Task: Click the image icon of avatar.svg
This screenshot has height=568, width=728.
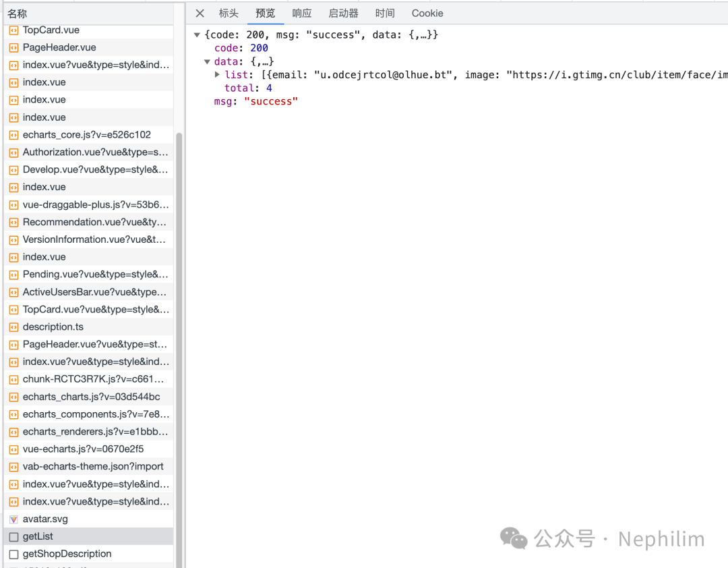Action: 14,519
